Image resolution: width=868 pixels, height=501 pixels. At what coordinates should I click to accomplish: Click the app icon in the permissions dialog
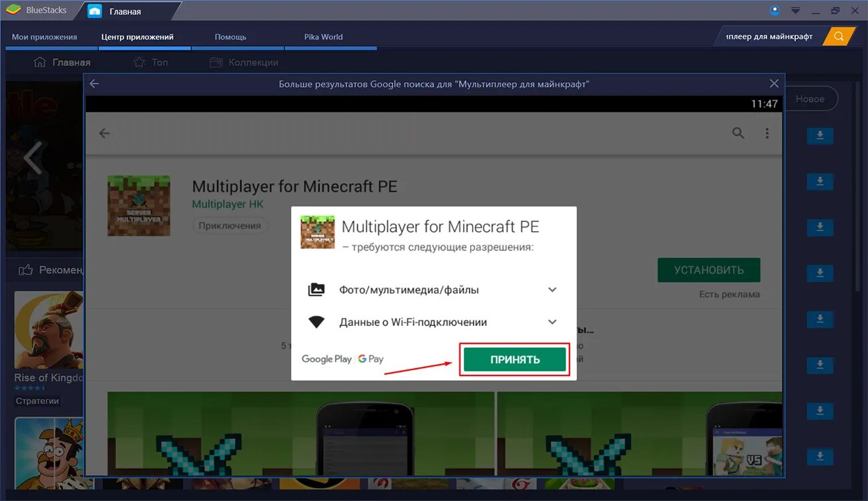pos(318,232)
